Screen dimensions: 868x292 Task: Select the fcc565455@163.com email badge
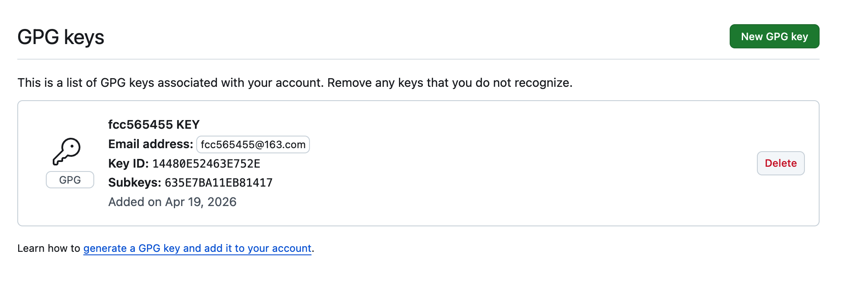pyautogui.click(x=253, y=145)
